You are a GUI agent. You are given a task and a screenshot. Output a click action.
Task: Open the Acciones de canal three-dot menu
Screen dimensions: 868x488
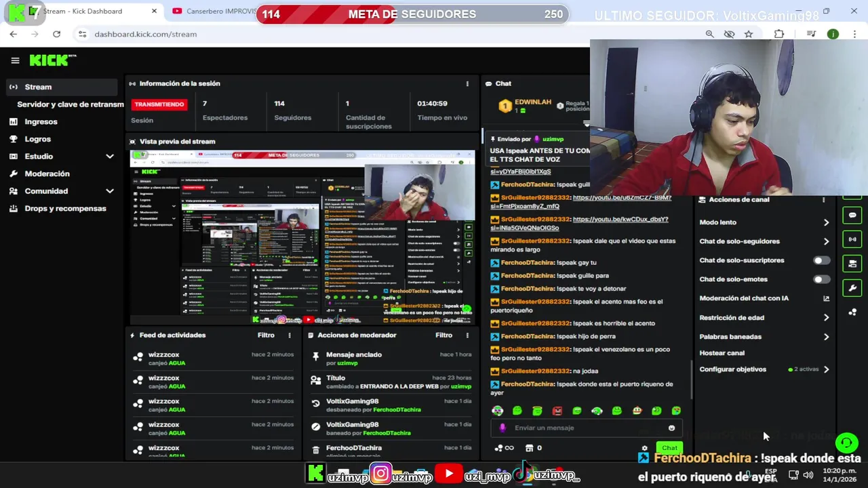pos(824,200)
